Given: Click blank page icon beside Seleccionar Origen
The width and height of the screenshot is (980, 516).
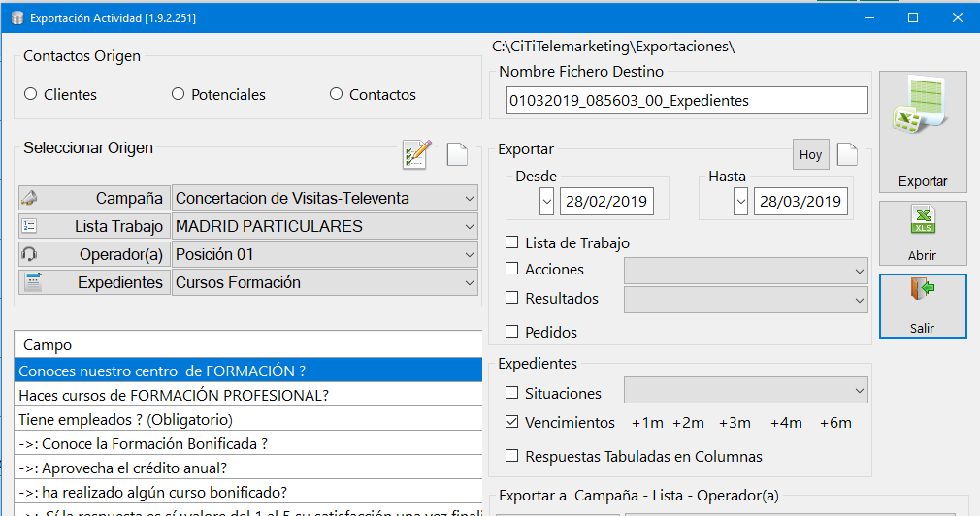Looking at the screenshot, I should click(458, 154).
